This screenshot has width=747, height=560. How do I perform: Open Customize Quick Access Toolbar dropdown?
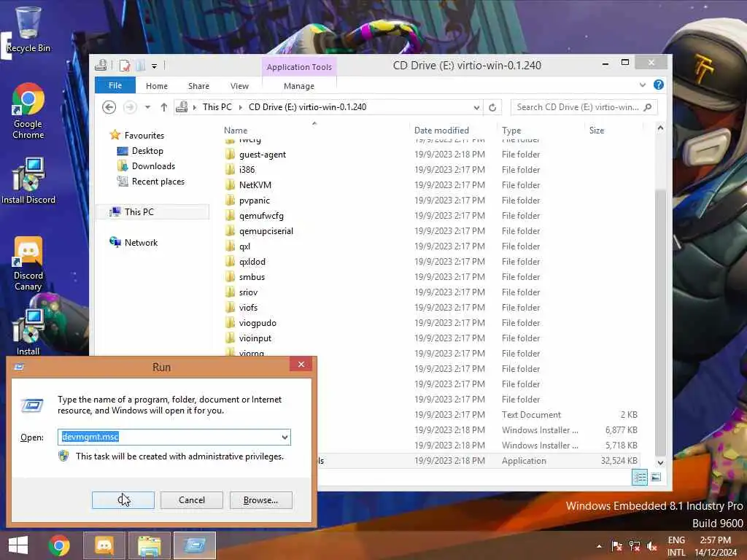coord(155,66)
